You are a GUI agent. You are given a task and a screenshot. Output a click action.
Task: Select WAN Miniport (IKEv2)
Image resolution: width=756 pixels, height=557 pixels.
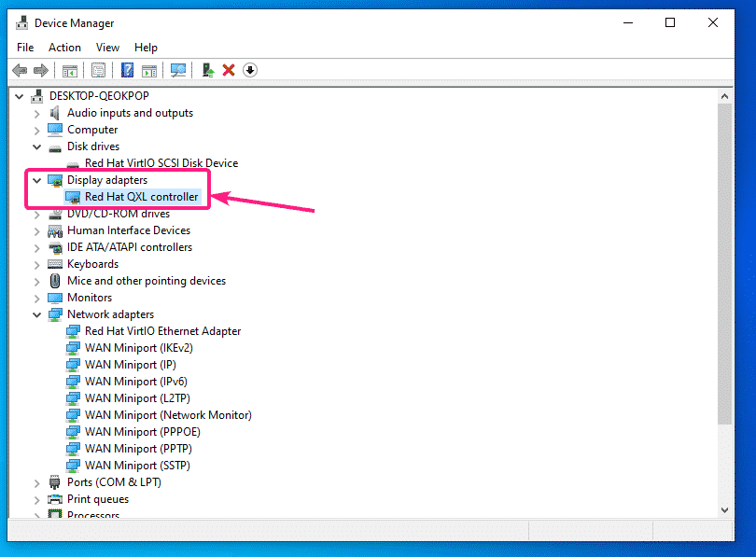[139, 348]
